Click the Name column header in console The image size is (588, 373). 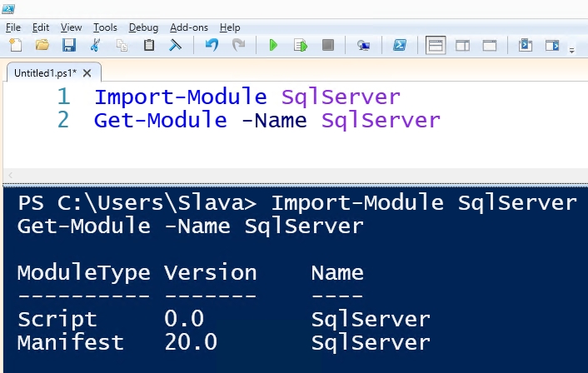click(x=337, y=272)
